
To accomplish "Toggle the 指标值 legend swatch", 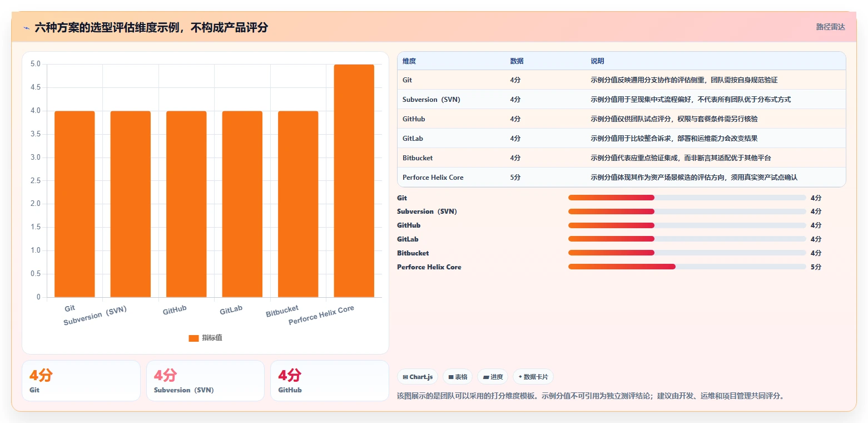I will (194, 338).
